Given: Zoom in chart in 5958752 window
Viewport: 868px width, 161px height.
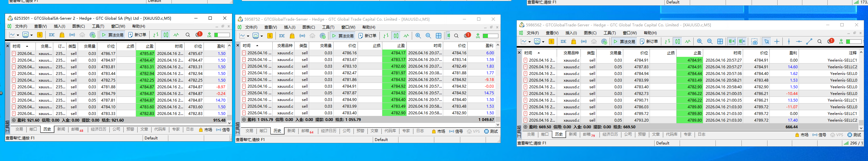Looking at the screenshot, I should [418, 36].
